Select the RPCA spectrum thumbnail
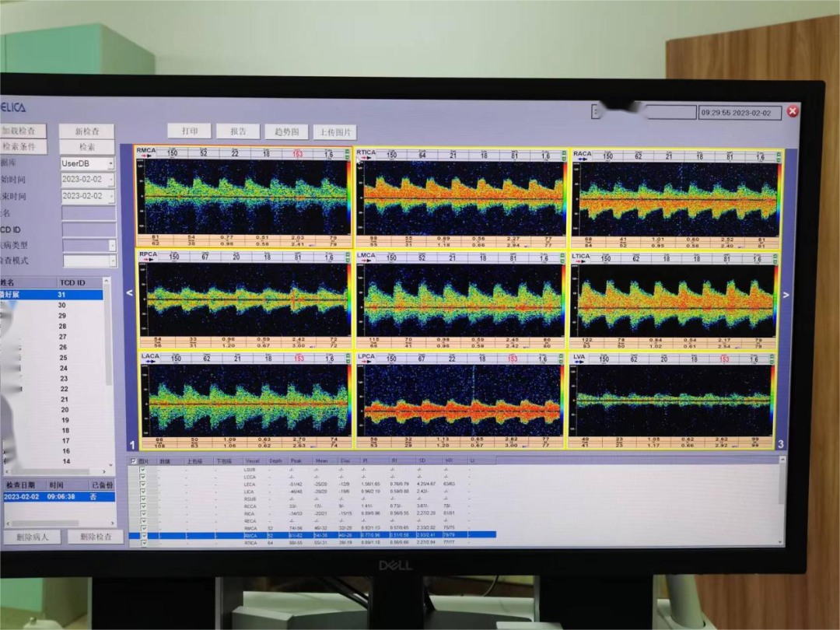 click(243, 300)
